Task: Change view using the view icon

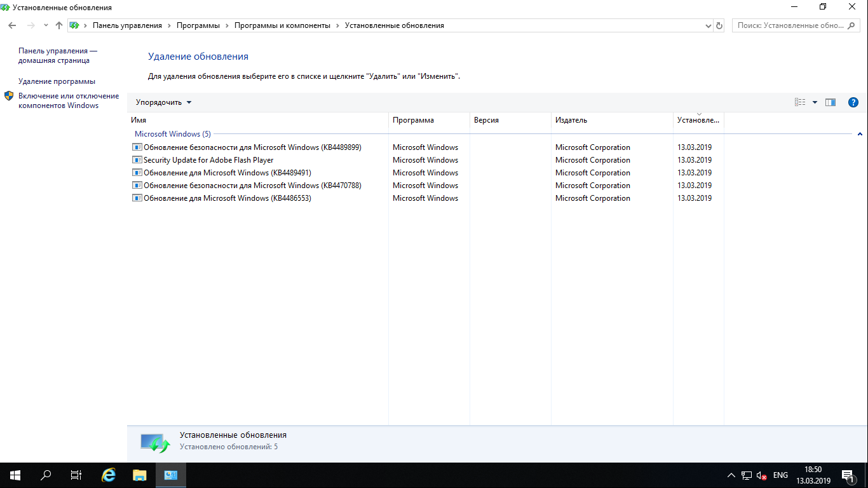Action: (x=800, y=102)
